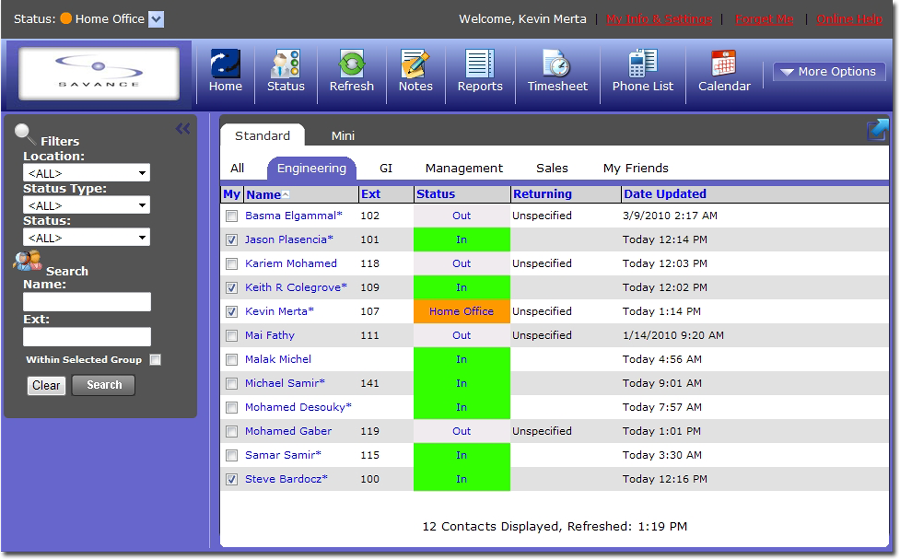Open the Home toolbar icon

[x=225, y=71]
